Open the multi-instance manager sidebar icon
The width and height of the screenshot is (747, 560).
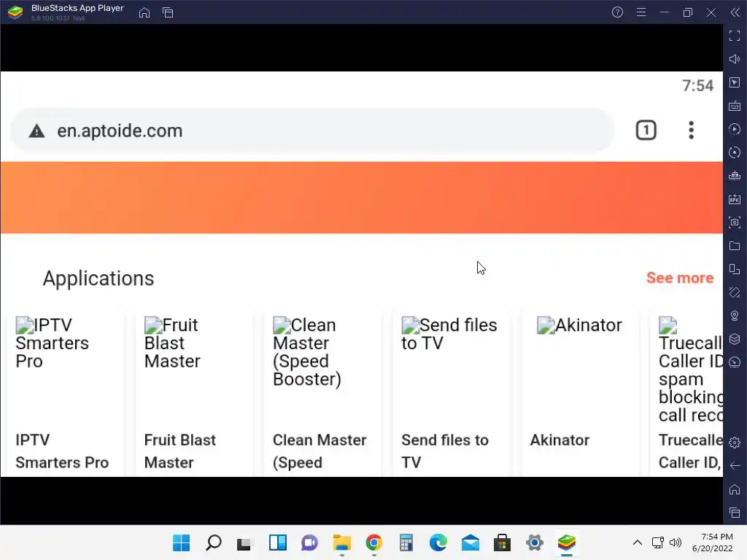click(x=735, y=269)
